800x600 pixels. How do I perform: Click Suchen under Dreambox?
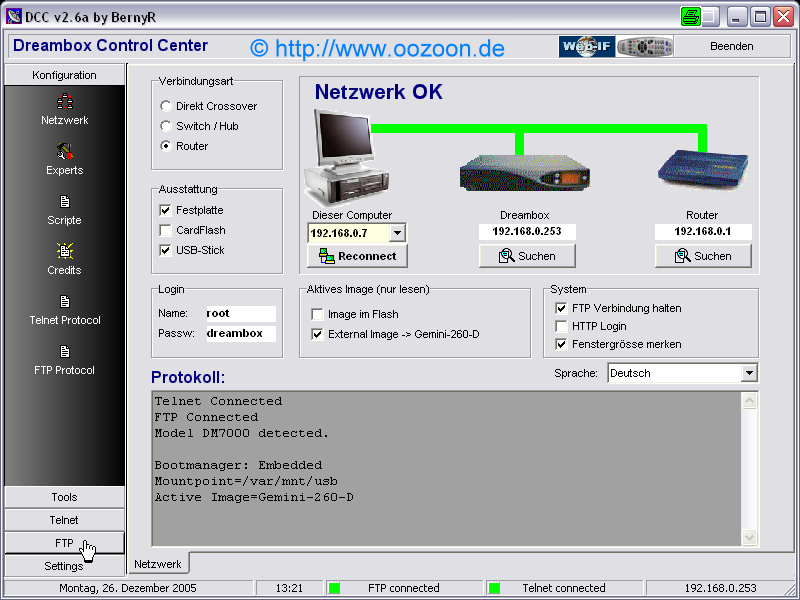pos(527,256)
